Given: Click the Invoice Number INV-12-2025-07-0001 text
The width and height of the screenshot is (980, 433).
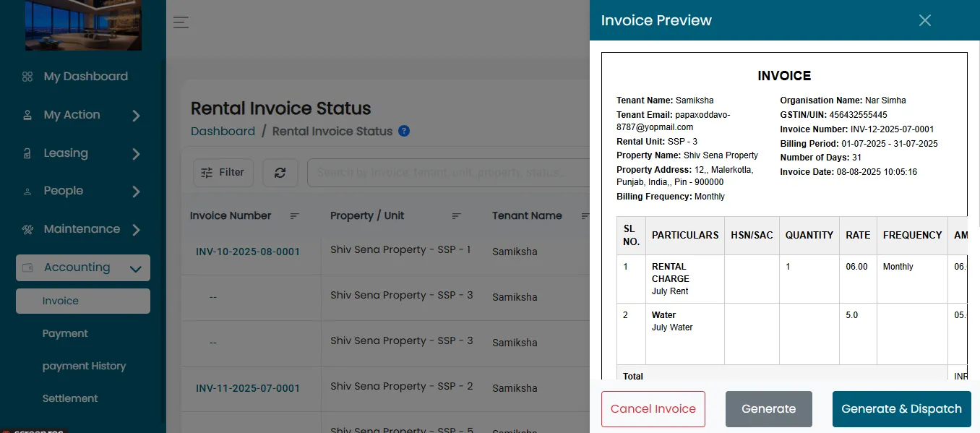Looking at the screenshot, I should click(x=856, y=129).
